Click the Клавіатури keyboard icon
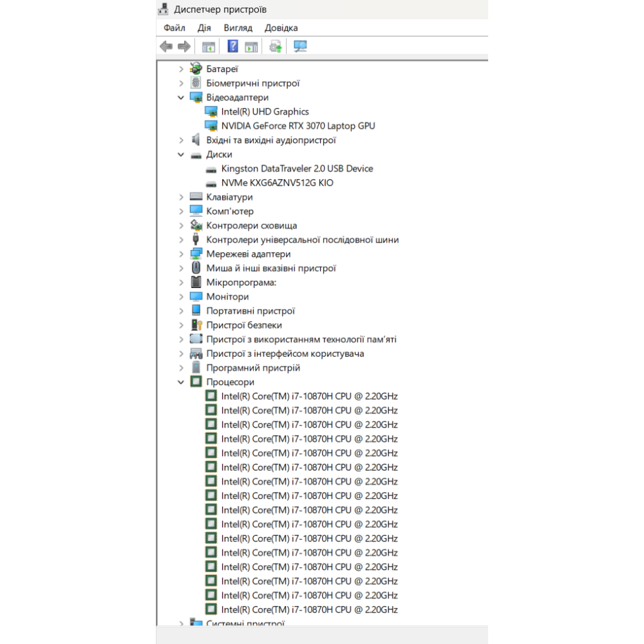The image size is (644, 644). point(196,196)
